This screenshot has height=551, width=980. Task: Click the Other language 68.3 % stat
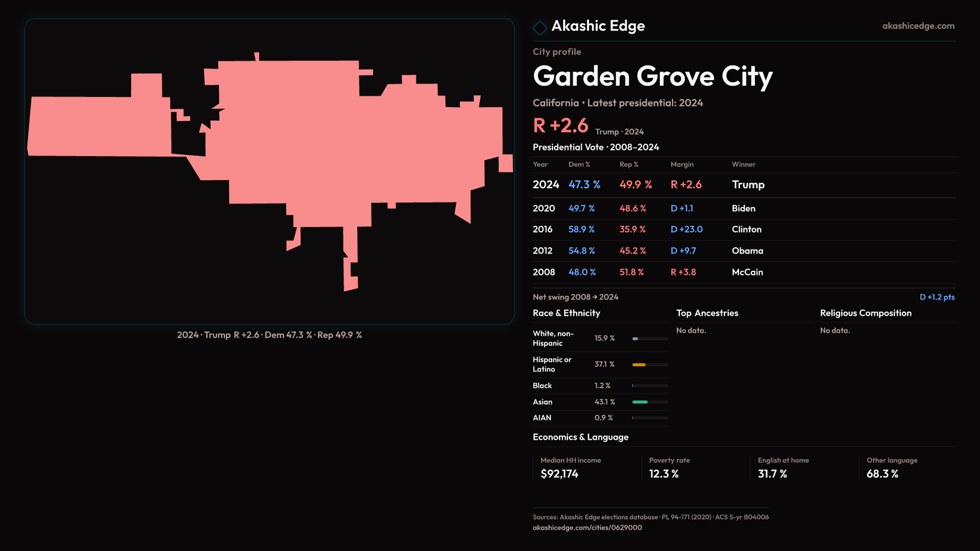pyautogui.click(x=882, y=474)
